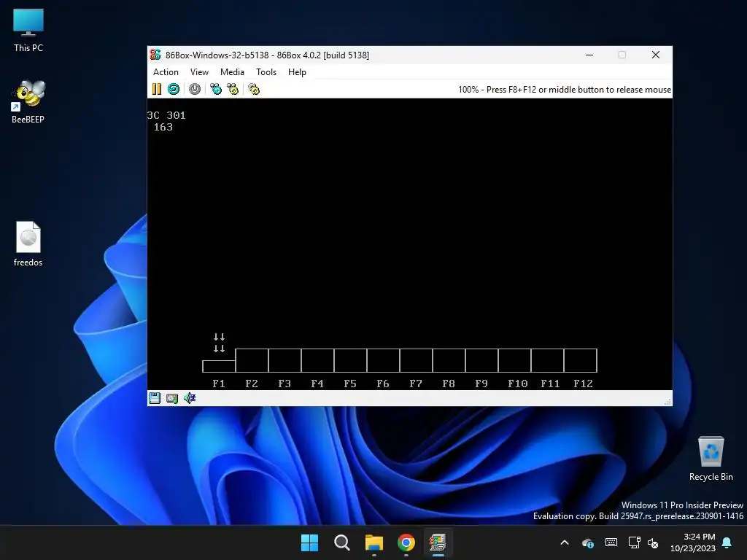This screenshot has width=747, height=560.
Task: Click the box above the F2 label
Action: 252,360
